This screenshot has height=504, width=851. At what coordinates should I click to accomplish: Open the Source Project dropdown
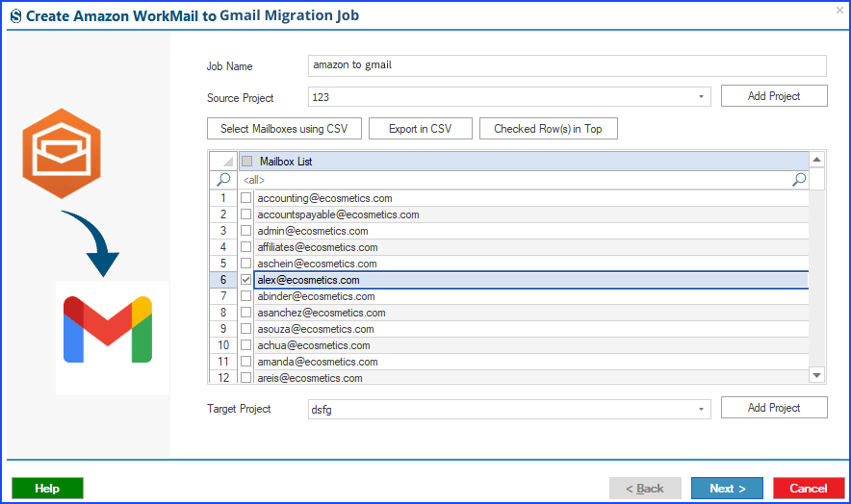click(701, 97)
